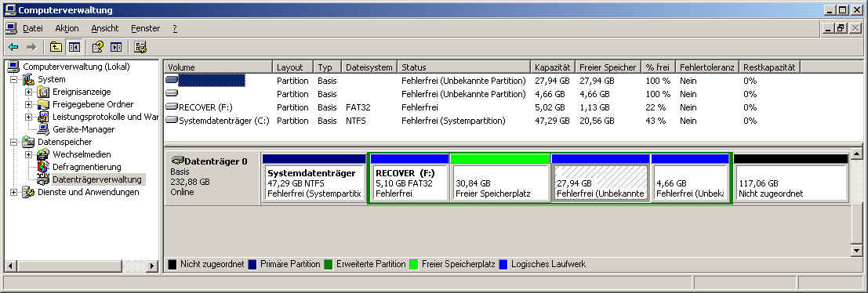Open the help toolbar icon with question mark
The height and width of the screenshot is (293, 868).
tap(98, 48)
